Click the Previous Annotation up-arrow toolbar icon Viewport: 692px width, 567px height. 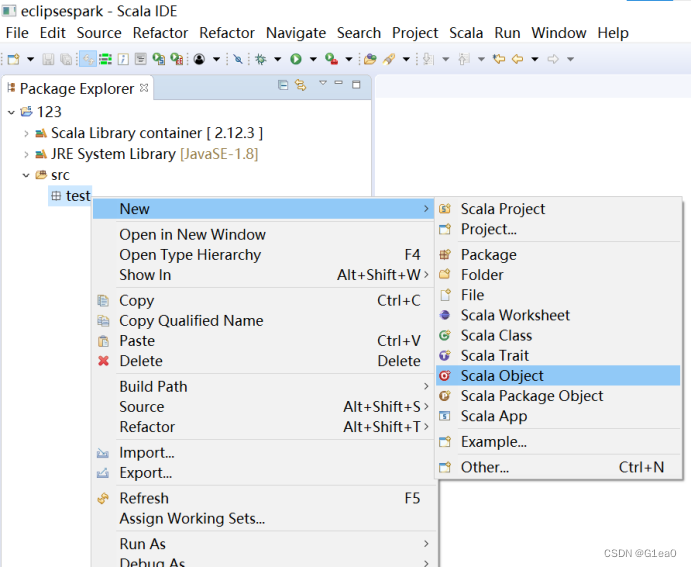pyautogui.click(x=463, y=59)
